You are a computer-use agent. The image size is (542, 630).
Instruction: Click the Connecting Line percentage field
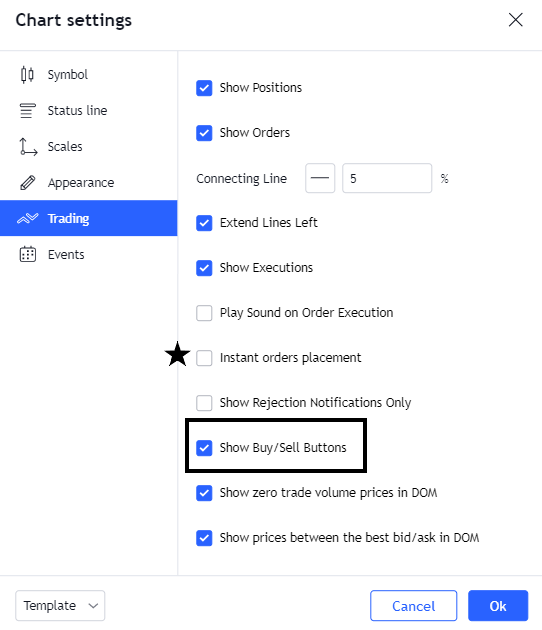coord(387,178)
